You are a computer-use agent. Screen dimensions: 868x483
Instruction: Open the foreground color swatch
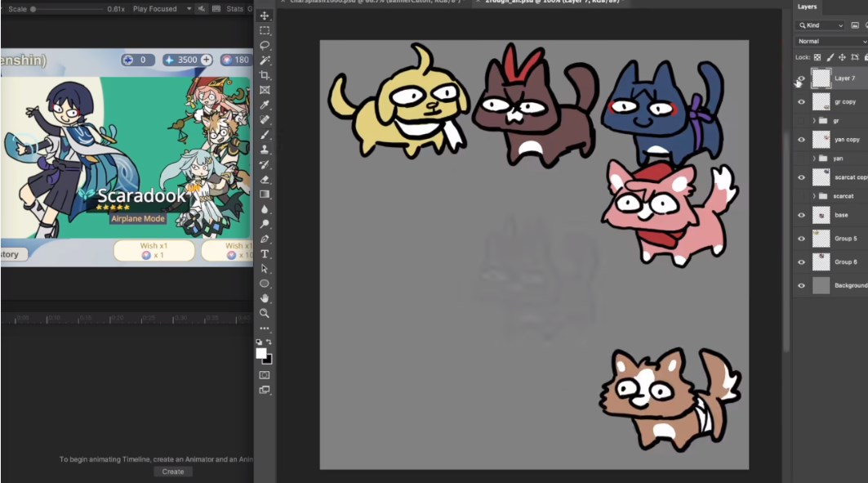pyautogui.click(x=260, y=353)
